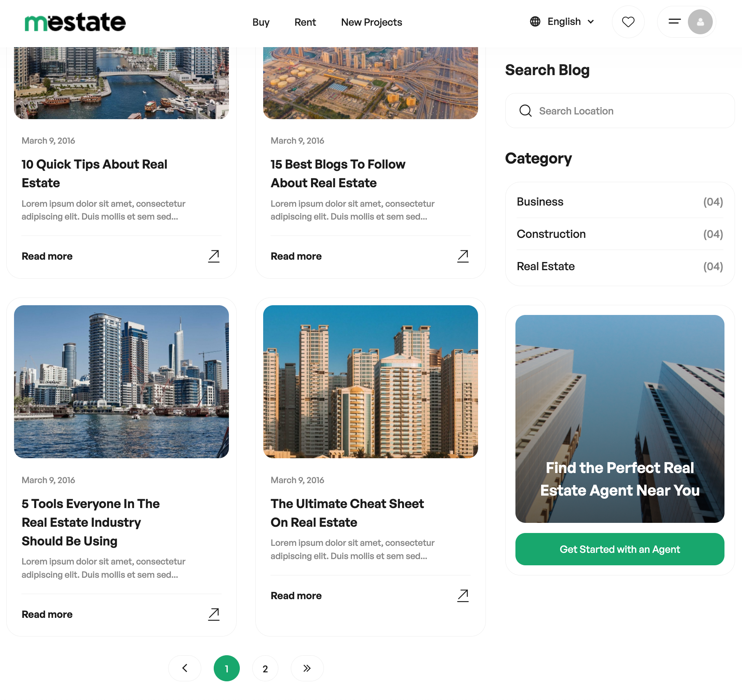Click the Business count (04)
Viewport: 742px width, 700px height.
tap(713, 202)
